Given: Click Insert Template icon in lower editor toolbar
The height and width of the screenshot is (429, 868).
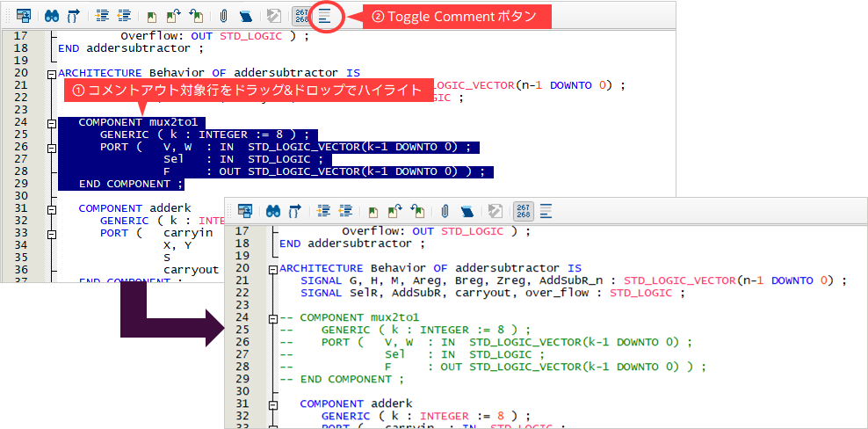Looking at the screenshot, I should click(x=466, y=211).
